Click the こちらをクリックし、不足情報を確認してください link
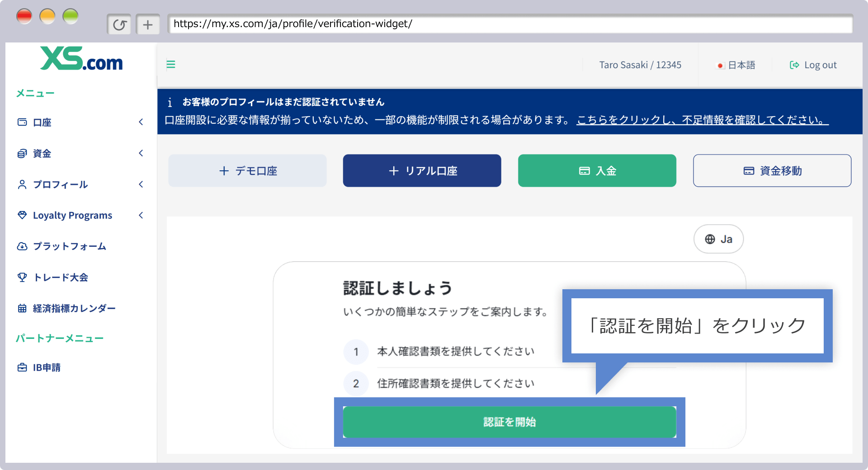 [x=703, y=120]
